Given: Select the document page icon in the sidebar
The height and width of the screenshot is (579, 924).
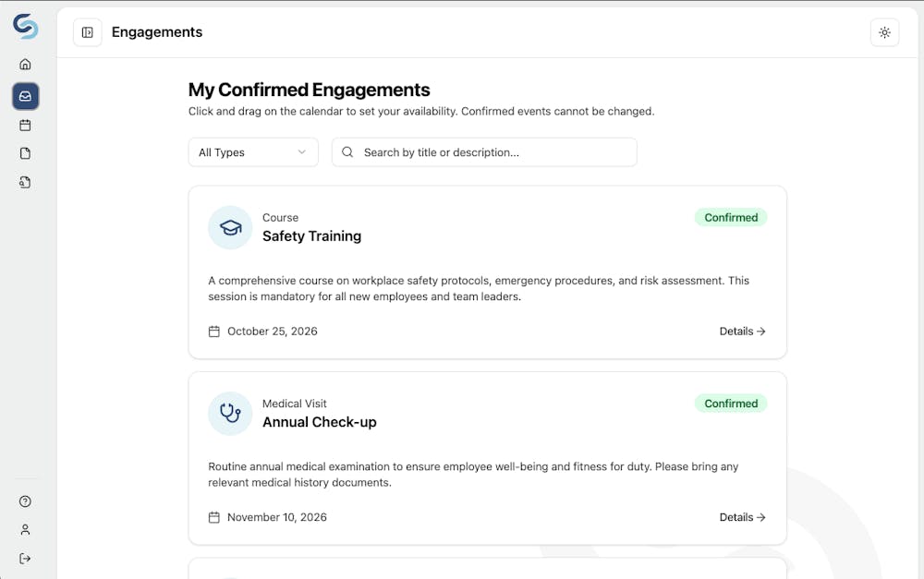Looking at the screenshot, I should pyautogui.click(x=25, y=153).
